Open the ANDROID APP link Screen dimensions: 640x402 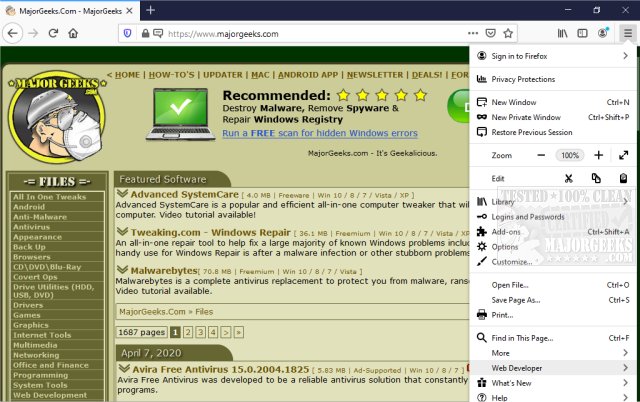click(308, 75)
